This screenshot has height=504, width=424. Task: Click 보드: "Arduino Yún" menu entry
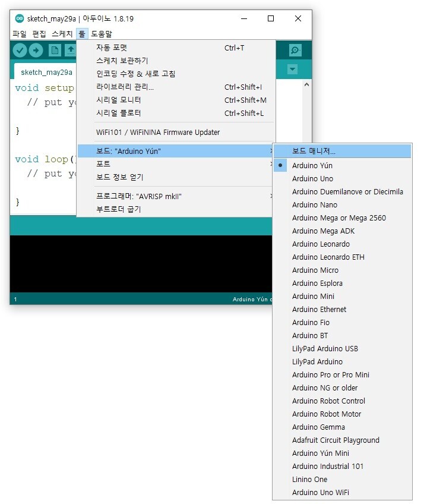point(175,151)
